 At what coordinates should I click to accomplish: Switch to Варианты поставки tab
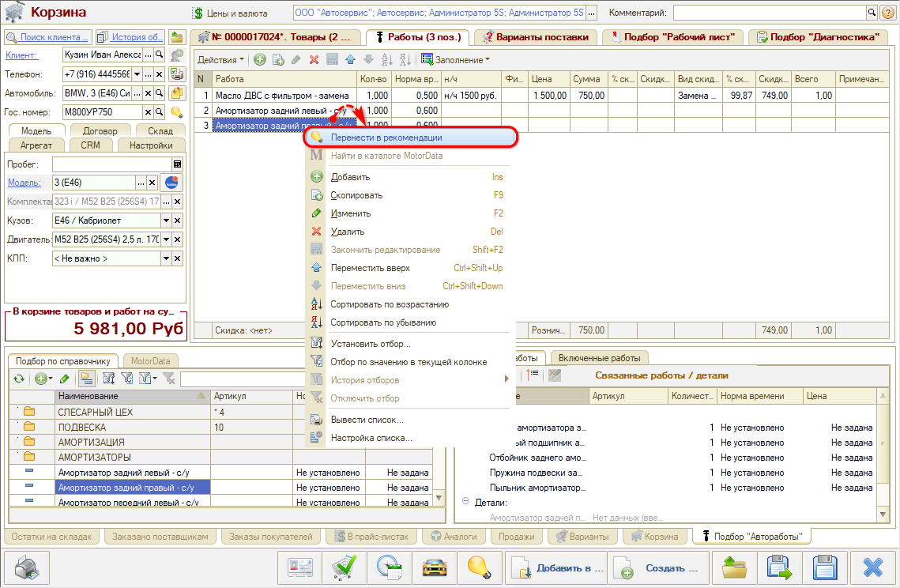[x=535, y=37]
